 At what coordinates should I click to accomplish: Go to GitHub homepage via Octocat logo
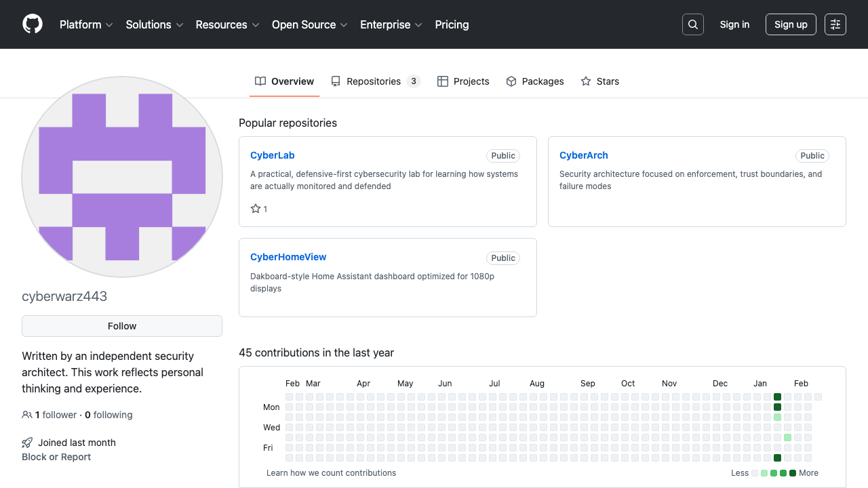pyautogui.click(x=33, y=24)
